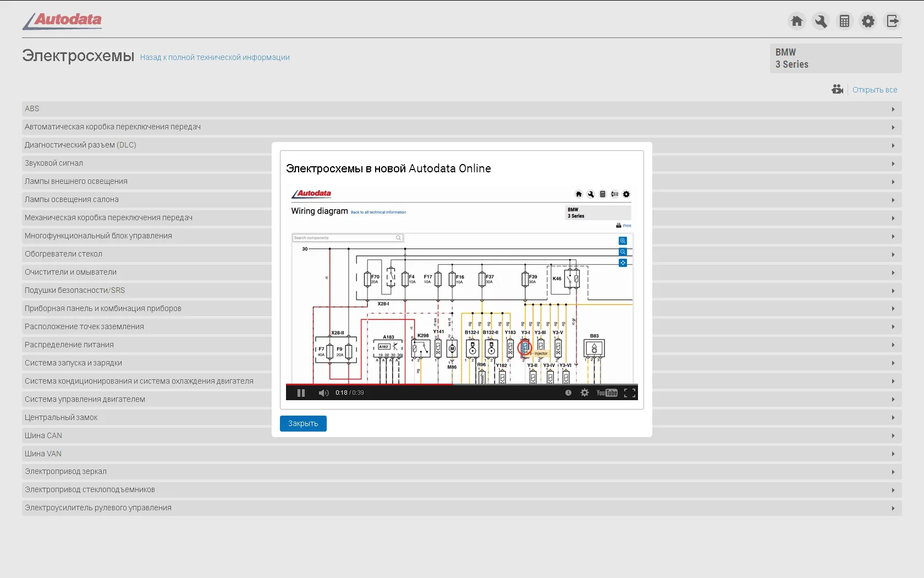Click the logout exit icon
Image resolution: width=924 pixels, height=578 pixels.
[892, 21]
